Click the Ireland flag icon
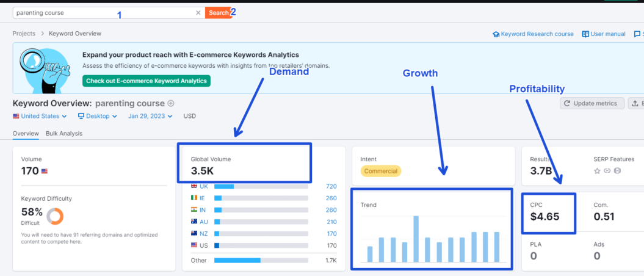The width and height of the screenshot is (644, 276). click(x=194, y=198)
